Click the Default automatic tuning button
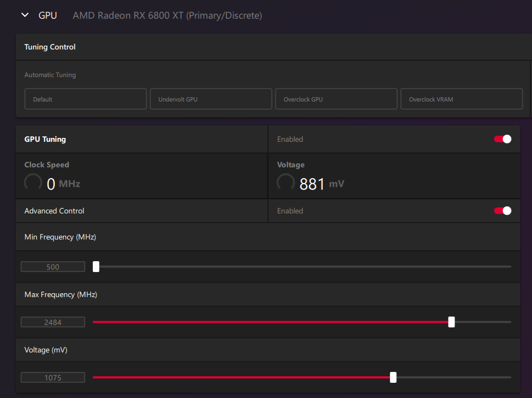The image size is (532, 398). tap(86, 99)
